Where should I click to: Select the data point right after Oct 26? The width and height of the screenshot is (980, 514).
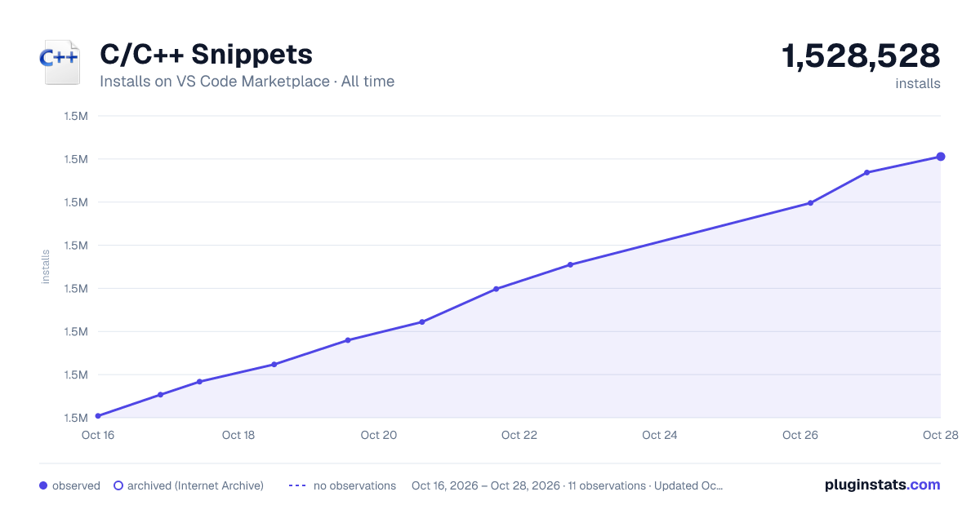(x=810, y=203)
